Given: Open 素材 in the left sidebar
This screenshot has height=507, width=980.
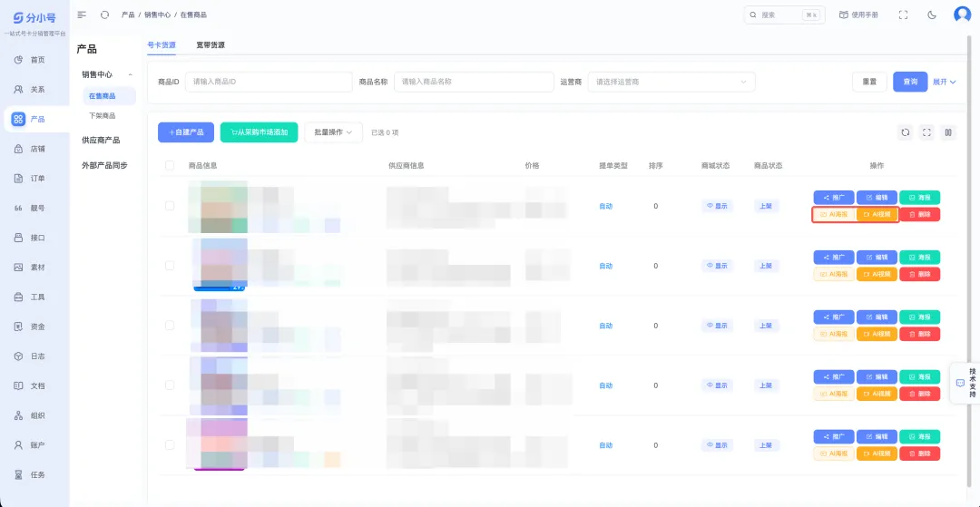Looking at the screenshot, I should [35, 268].
